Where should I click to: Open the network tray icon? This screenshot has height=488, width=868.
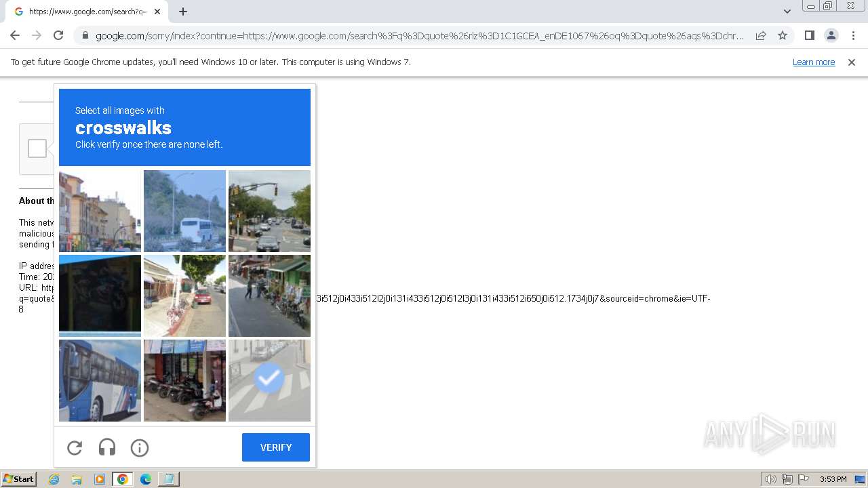coord(787,479)
